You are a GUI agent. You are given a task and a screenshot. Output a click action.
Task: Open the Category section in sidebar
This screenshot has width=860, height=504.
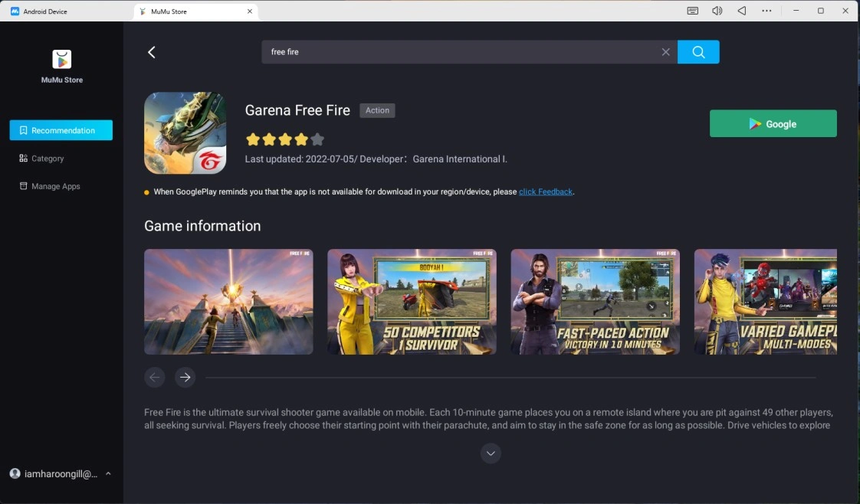[48, 158]
